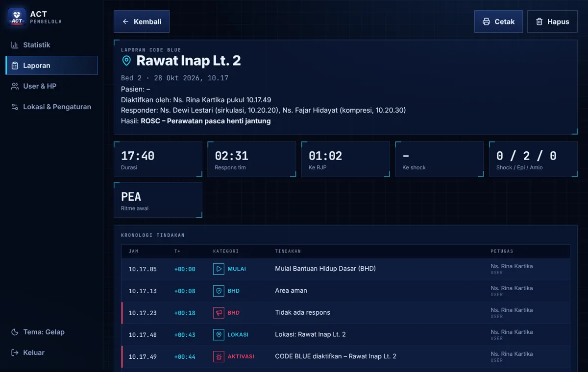This screenshot has height=372, width=588.
Task: Click the Ke shock stat card
Action: [x=440, y=159]
